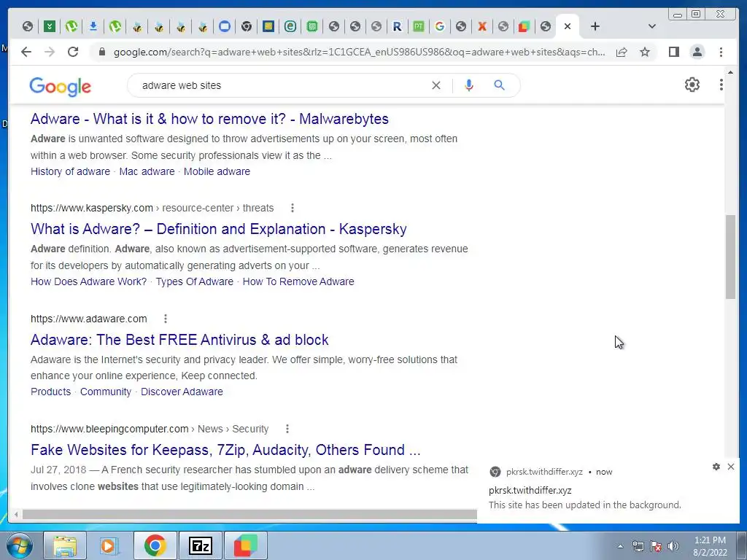Open the Action Center flag icon
The width and height of the screenshot is (747, 560).
coord(656,546)
